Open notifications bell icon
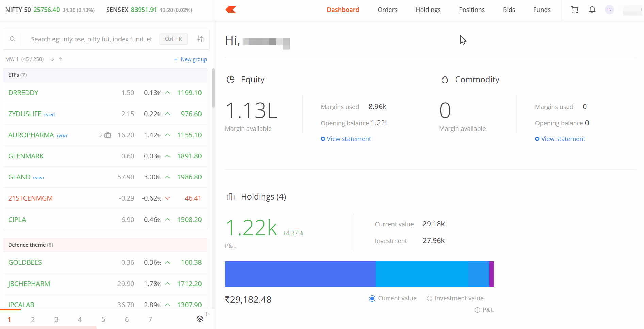 click(592, 10)
